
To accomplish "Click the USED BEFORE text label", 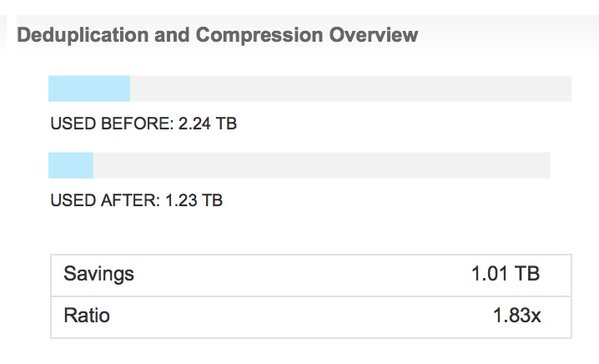I will 112,124.
